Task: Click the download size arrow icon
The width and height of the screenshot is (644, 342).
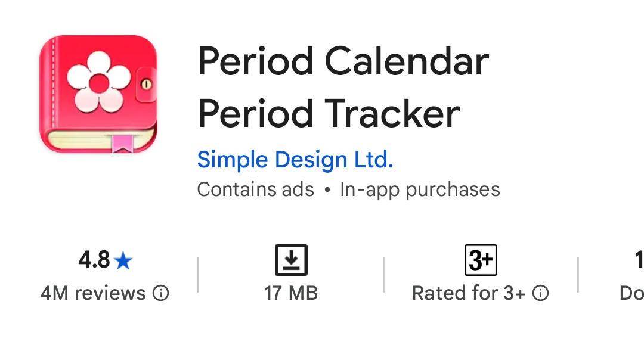Action: [291, 260]
